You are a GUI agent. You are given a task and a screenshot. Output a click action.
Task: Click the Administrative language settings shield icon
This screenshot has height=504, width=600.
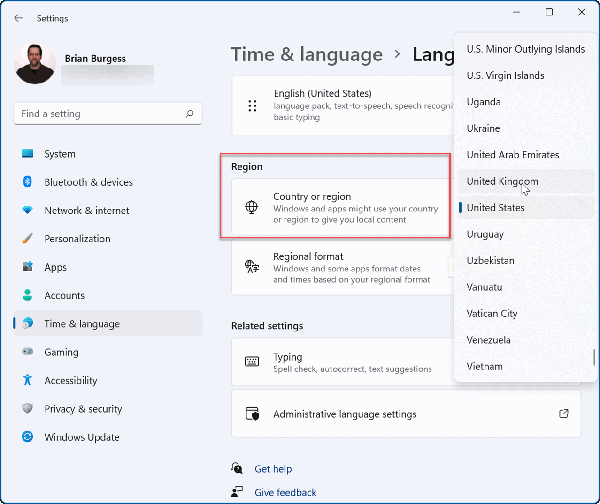point(252,414)
